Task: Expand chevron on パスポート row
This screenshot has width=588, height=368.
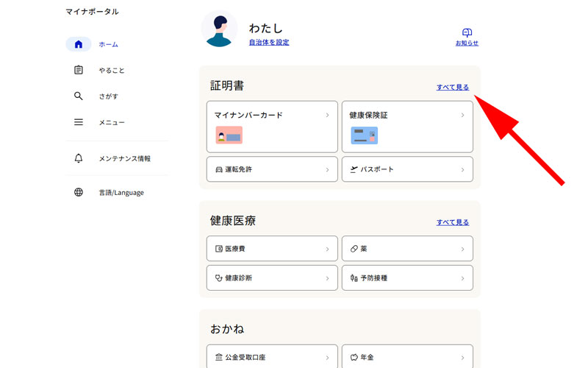Action: tap(462, 170)
